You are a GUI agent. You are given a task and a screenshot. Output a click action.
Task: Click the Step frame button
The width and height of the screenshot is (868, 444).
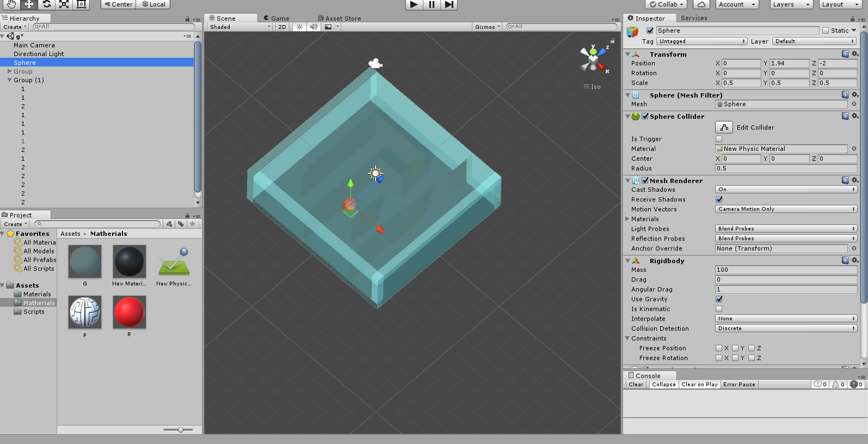(449, 4)
